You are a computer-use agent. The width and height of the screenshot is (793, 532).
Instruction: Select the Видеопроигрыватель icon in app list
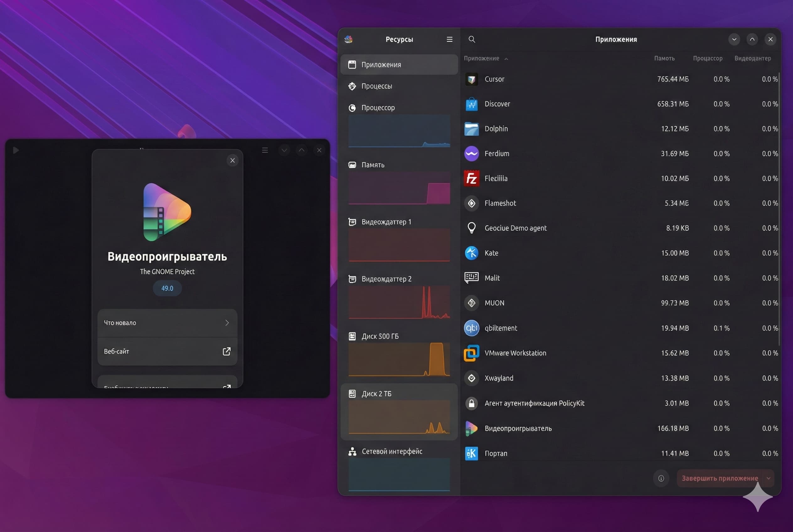471,428
